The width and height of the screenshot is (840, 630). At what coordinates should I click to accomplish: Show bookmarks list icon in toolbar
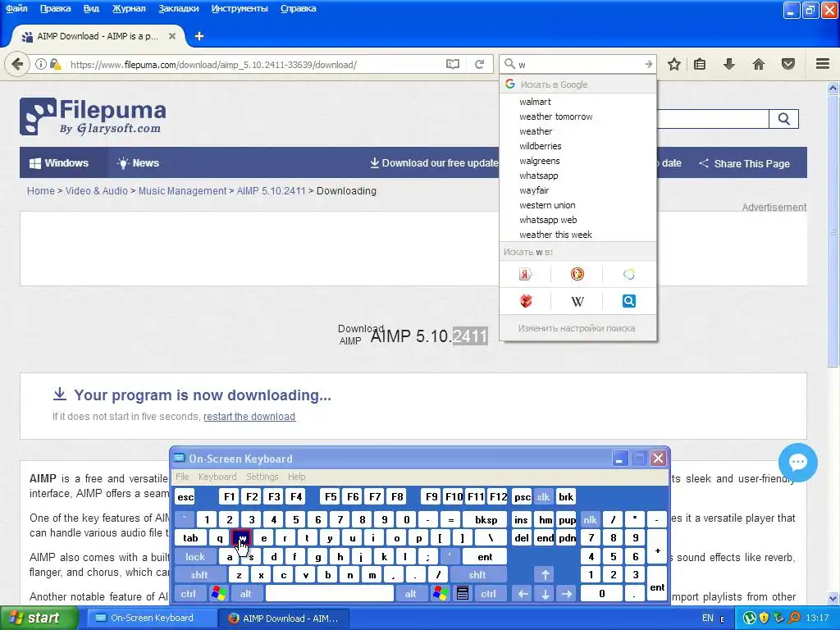[700, 64]
